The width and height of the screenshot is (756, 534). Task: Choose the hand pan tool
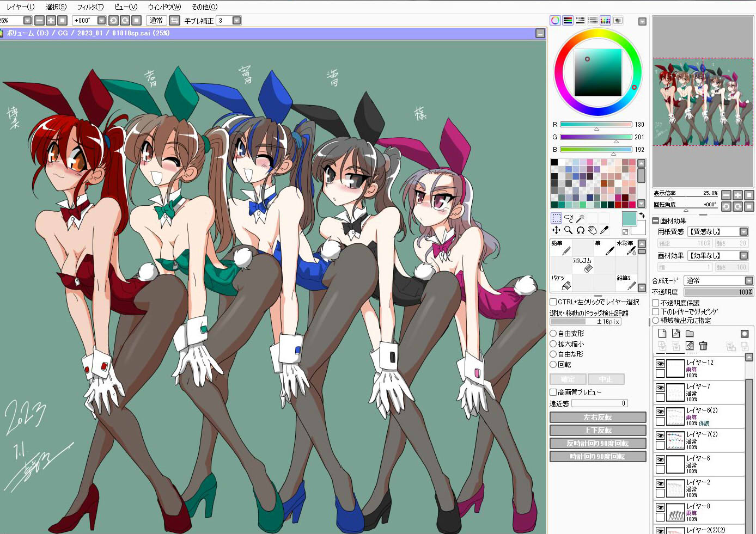tap(592, 230)
